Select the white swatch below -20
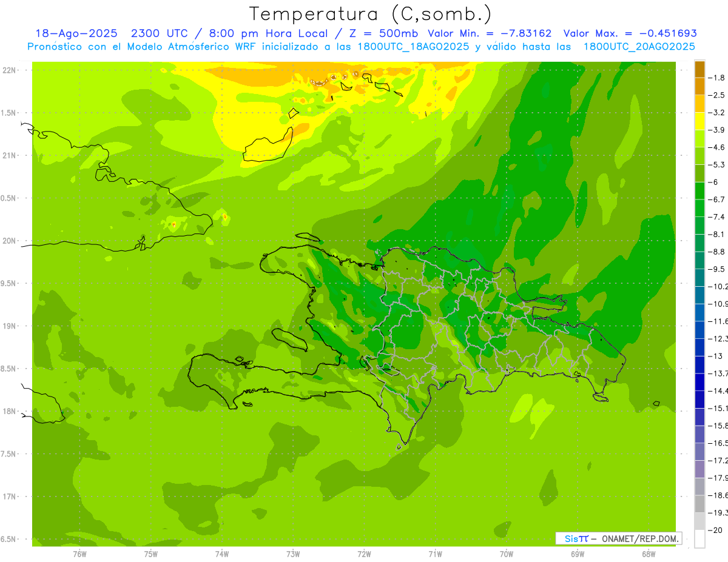This screenshot has height=562, width=728. tap(699, 539)
